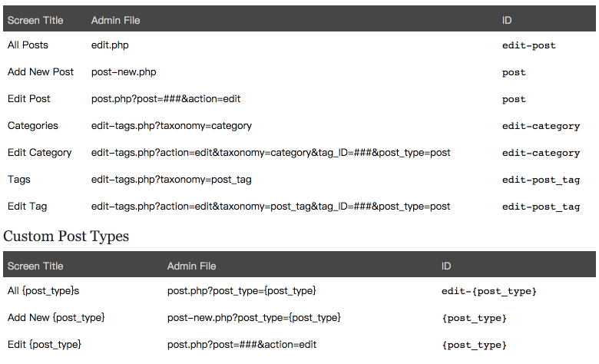Viewport: 599px width, 364px height.
Task: Select the "Add New Post" screen title
Action: click(41, 72)
